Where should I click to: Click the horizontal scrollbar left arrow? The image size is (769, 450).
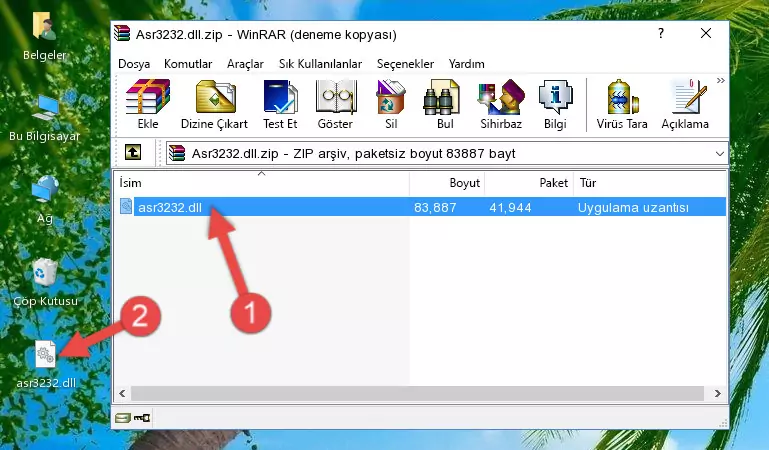coord(123,393)
